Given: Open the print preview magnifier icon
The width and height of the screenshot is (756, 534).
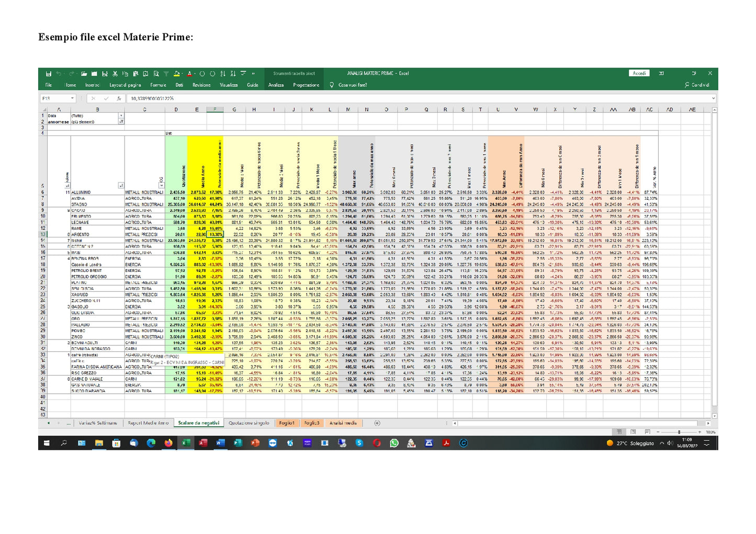Looking at the screenshot, I should [x=156, y=74].
